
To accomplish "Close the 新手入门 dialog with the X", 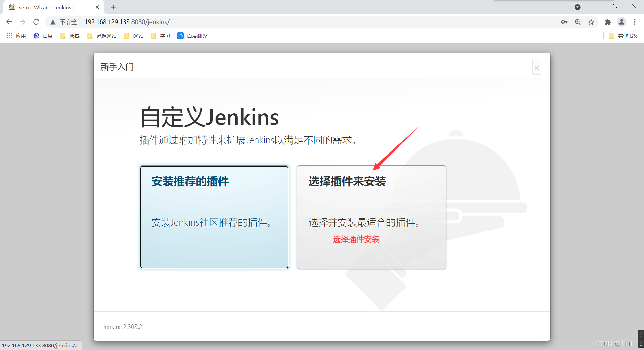I will pos(536,67).
